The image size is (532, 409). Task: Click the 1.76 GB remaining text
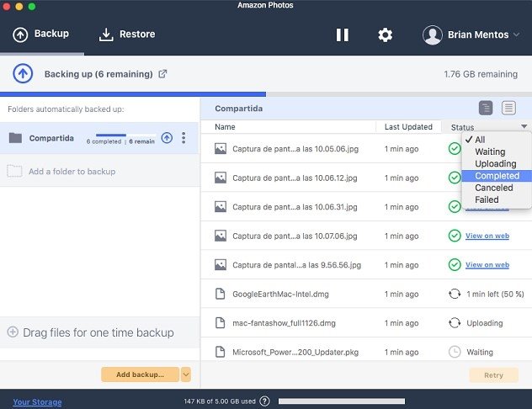481,74
